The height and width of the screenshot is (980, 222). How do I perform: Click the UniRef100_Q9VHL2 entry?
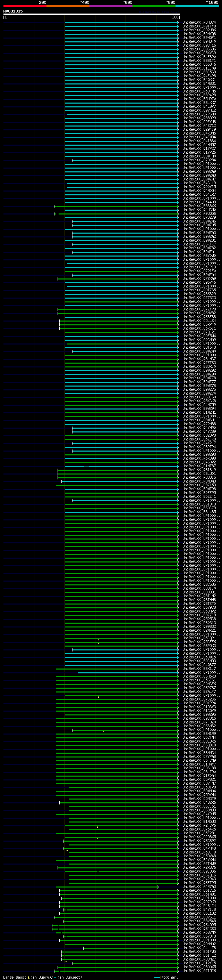[x=199, y=110]
